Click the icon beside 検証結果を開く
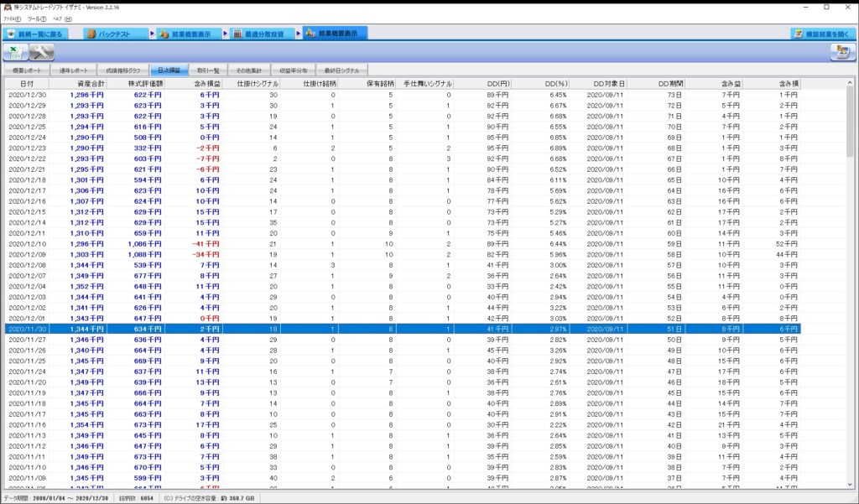The width and height of the screenshot is (859, 504). 799,34
